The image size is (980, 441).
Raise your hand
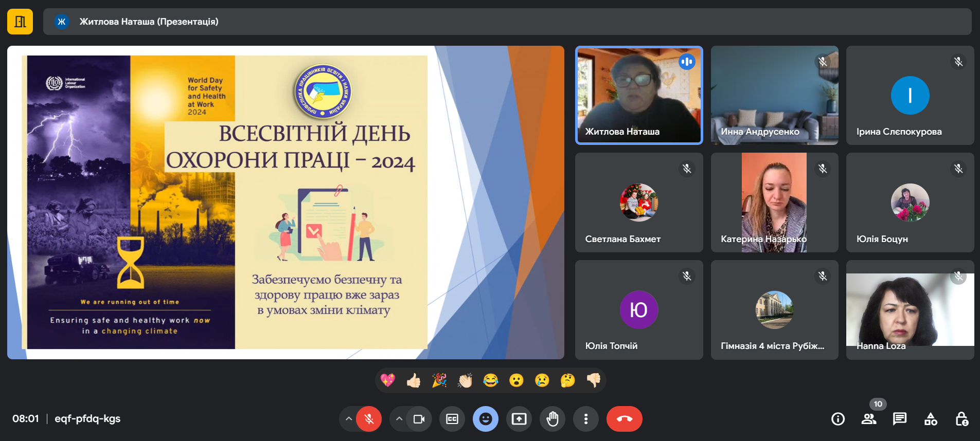coord(553,419)
